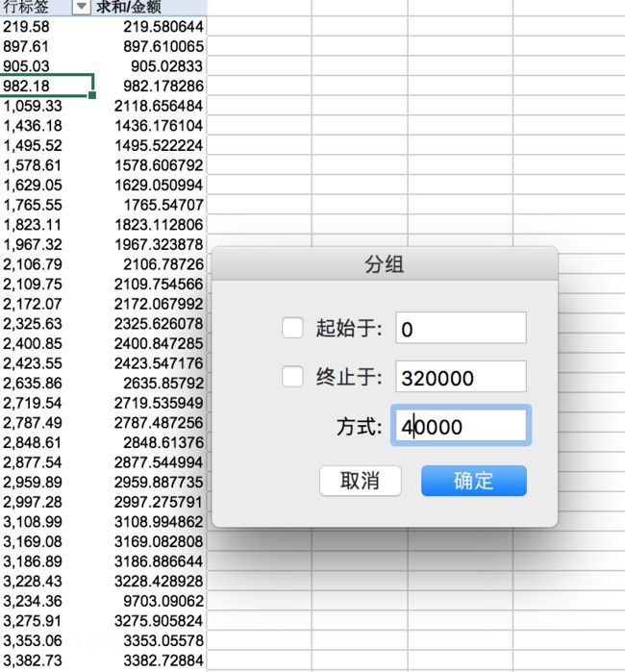Click the 方式 field showing 40000
This screenshot has width=625, height=672.
click(x=461, y=426)
